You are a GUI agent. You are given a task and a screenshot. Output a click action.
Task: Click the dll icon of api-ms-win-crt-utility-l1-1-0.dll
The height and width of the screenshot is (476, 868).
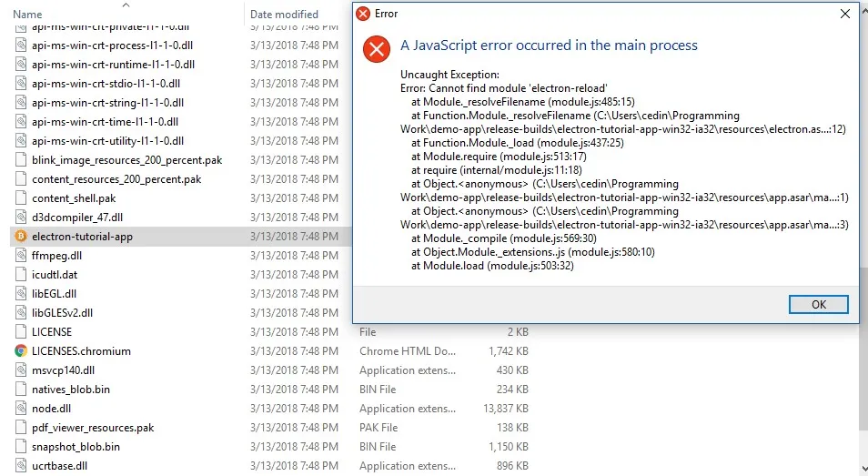(x=21, y=141)
